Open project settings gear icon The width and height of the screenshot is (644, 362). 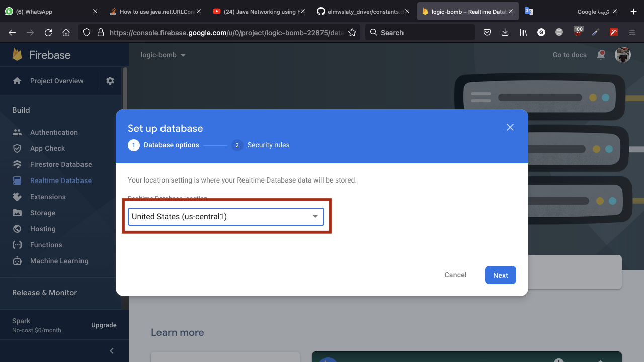click(110, 81)
